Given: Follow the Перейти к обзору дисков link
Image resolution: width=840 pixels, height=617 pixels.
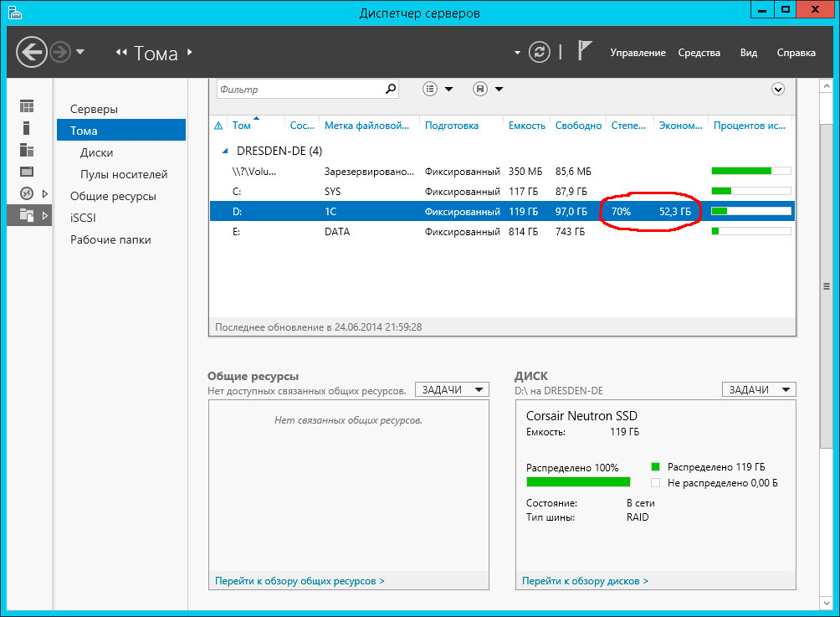Looking at the screenshot, I should [x=585, y=580].
